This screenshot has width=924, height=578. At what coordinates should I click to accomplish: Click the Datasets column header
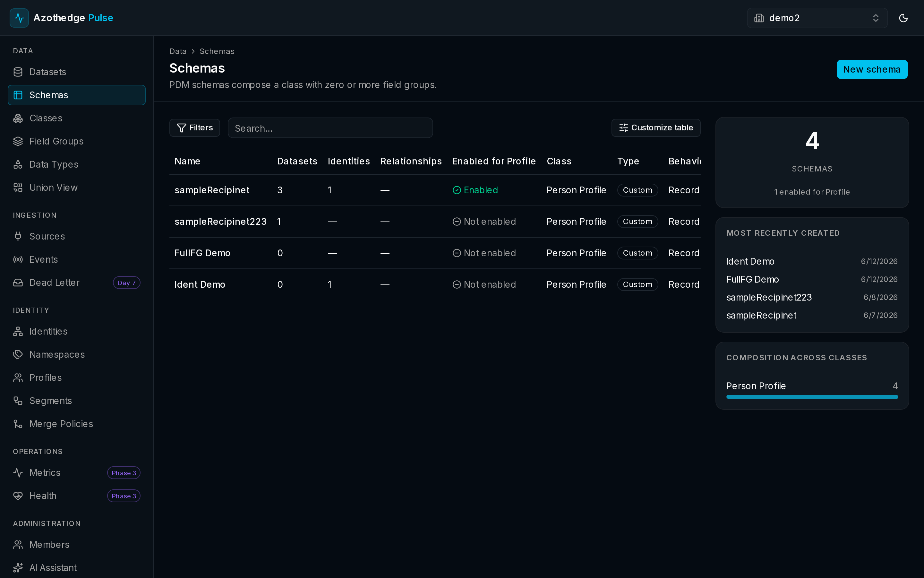coord(297,161)
